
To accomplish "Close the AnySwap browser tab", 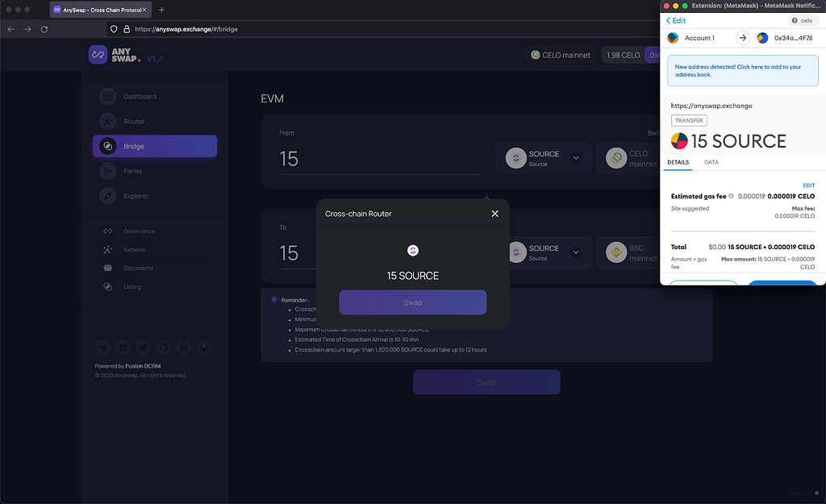I will [x=144, y=10].
